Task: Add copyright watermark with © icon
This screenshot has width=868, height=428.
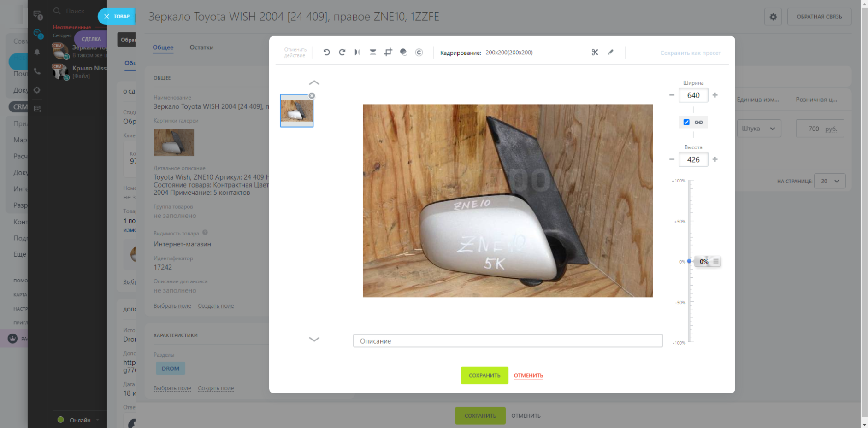Action: click(x=419, y=53)
